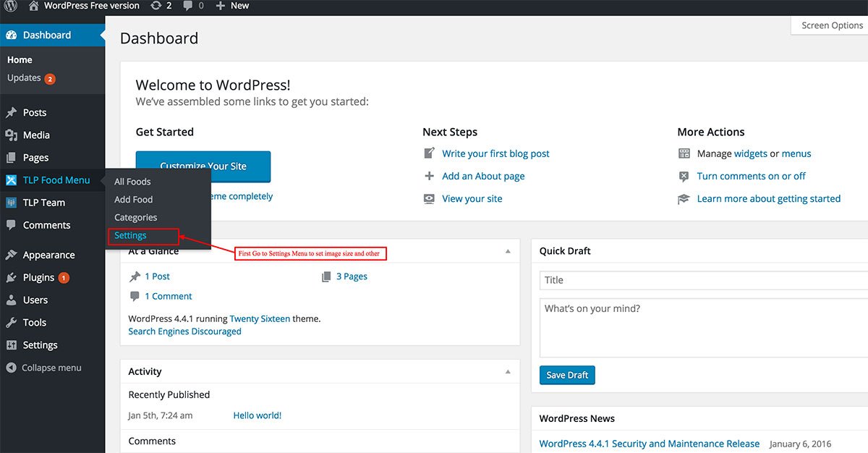This screenshot has width=868, height=453.
Task: Open the WordPress logo menu
Action: 11,6
